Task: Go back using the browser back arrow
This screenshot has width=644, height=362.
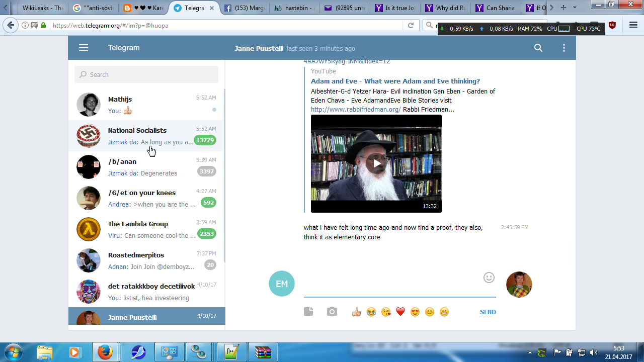Action: pos(10,25)
